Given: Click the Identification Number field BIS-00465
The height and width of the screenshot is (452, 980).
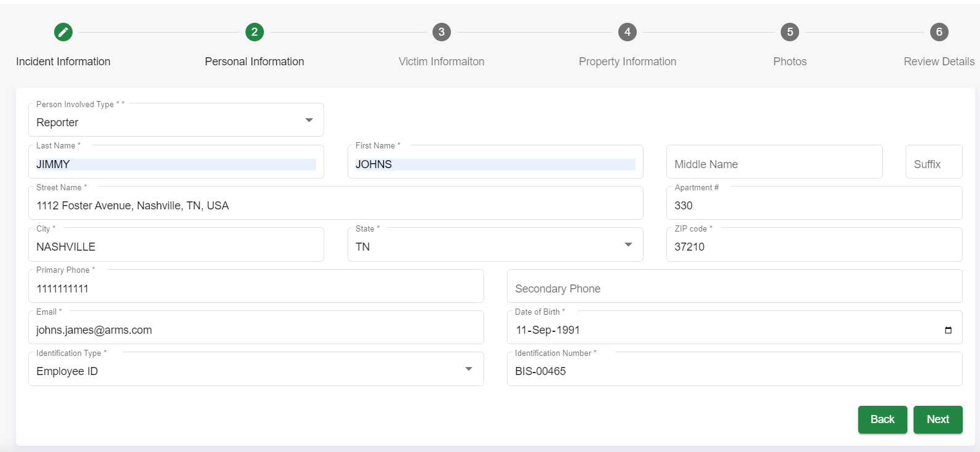Looking at the screenshot, I should 735,369.
